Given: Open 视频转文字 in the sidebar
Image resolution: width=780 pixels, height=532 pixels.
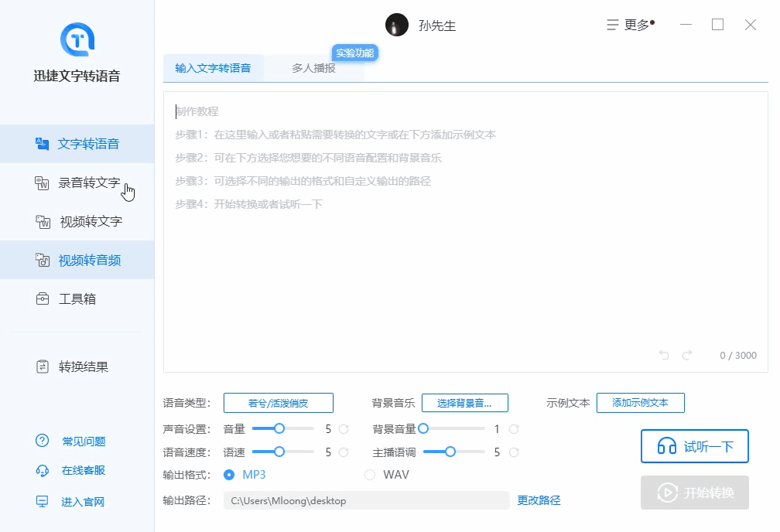Looking at the screenshot, I should pyautogui.click(x=77, y=221).
